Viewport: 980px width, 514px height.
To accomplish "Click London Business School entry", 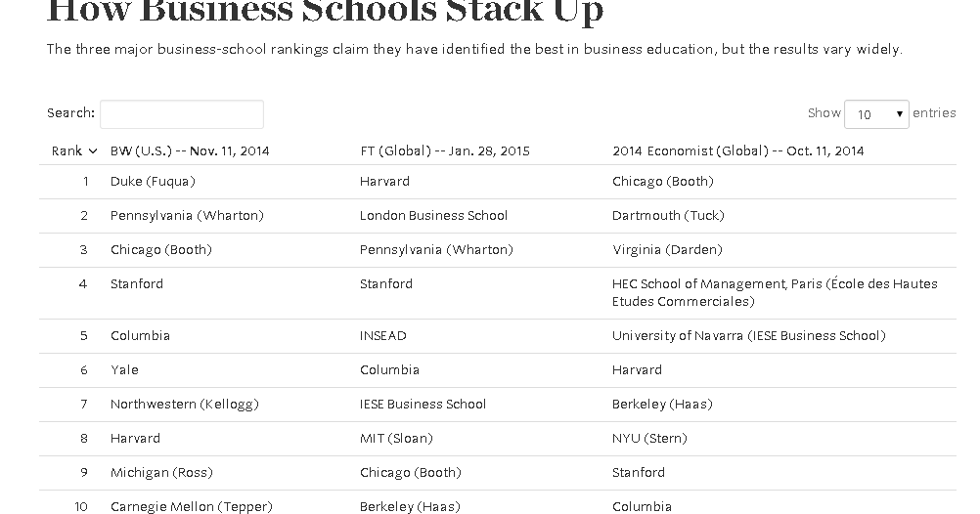I will pyautogui.click(x=433, y=216).
